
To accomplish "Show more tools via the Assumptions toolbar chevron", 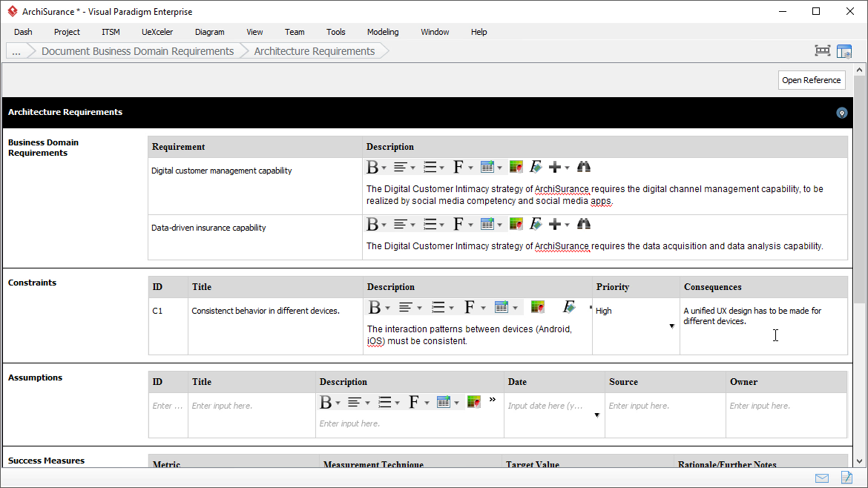I will (x=492, y=400).
